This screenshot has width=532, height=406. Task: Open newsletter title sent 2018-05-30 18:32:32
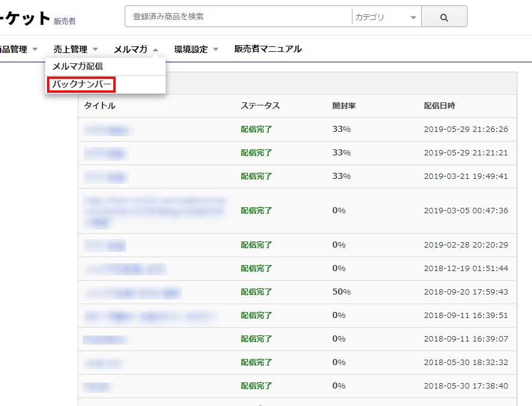click(x=104, y=363)
